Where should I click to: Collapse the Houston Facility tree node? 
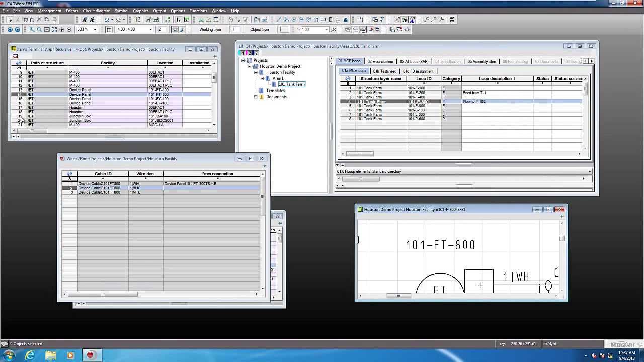256,72
